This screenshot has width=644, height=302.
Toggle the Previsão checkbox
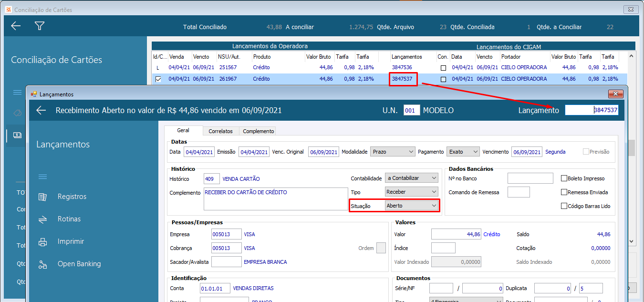pos(586,152)
